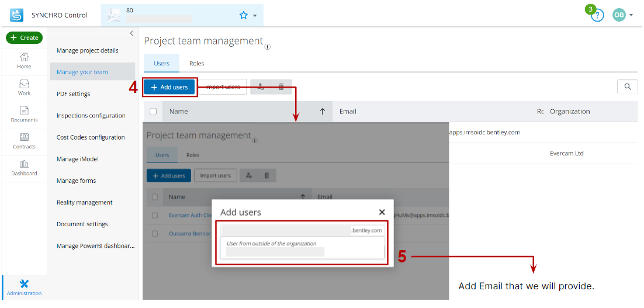The image size is (644, 308).
Task: Click the Roles tab in the dimmed background page
Action: click(x=193, y=155)
